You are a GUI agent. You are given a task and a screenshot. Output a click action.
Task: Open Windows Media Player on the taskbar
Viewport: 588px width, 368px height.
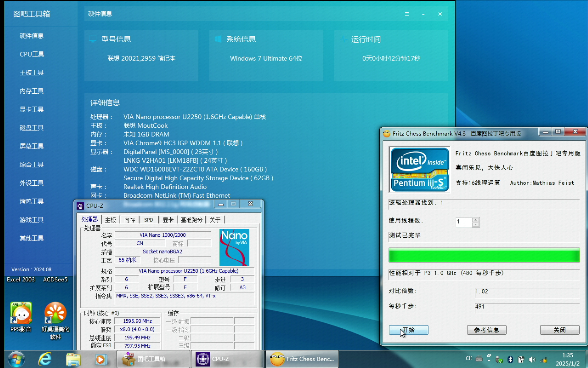[101, 359]
